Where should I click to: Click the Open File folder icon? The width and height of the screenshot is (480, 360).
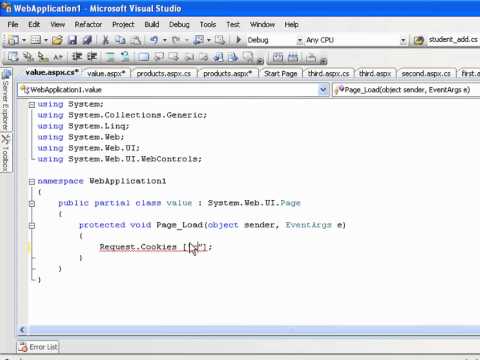tap(57, 40)
